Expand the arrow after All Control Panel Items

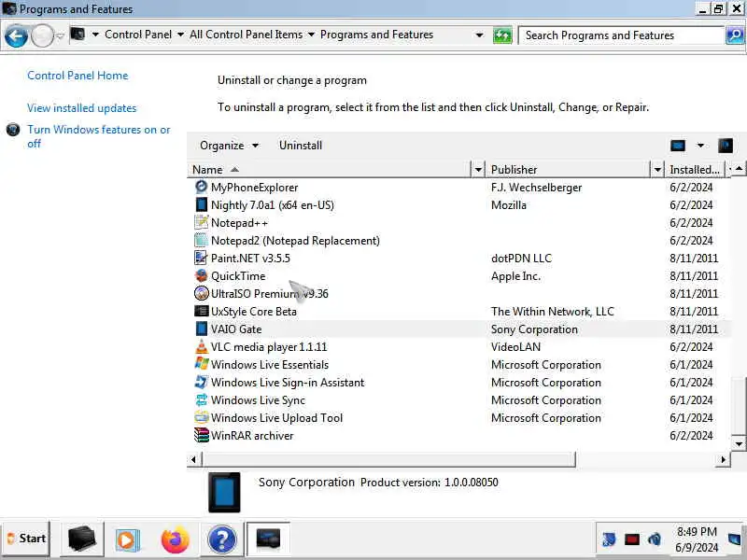pos(311,35)
